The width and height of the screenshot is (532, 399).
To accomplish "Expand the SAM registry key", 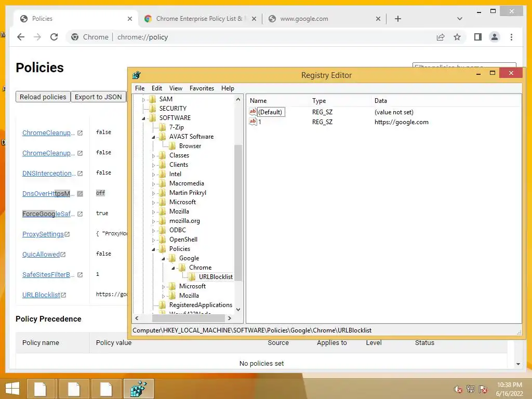I will coord(143,99).
